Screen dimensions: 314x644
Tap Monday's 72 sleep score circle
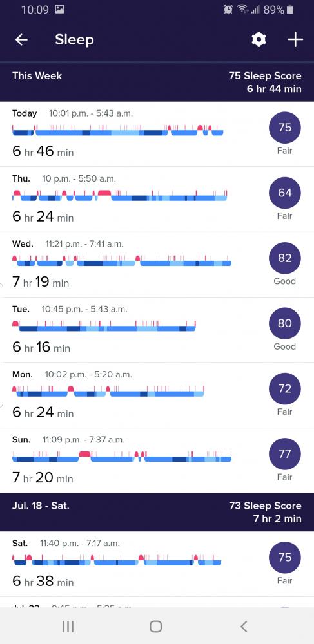(x=285, y=388)
